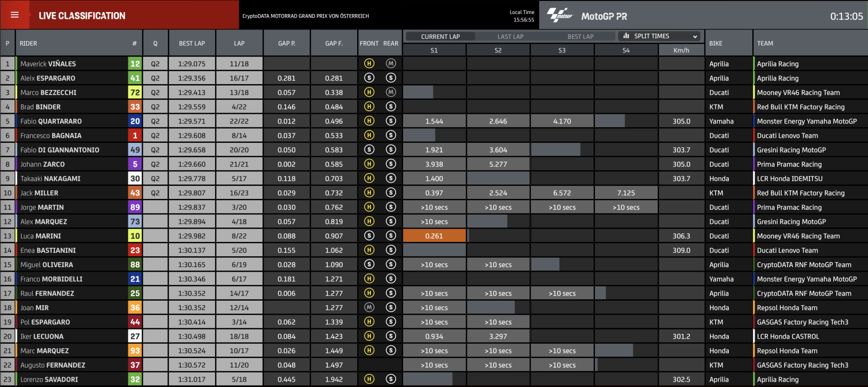
Task: Click Pol Espargaro Q-column blank cell
Action: click(155, 322)
